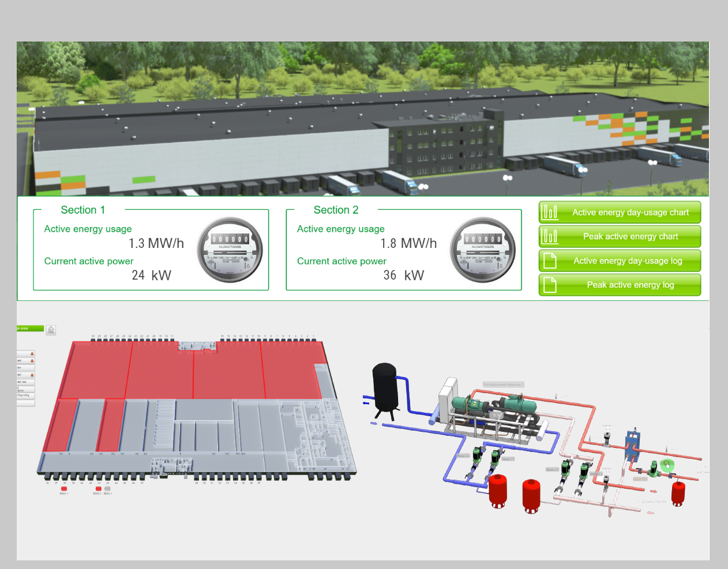Click the leftmost red sensor marker below floor plan
The height and width of the screenshot is (569, 728).
pyautogui.click(x=63, y=489)
